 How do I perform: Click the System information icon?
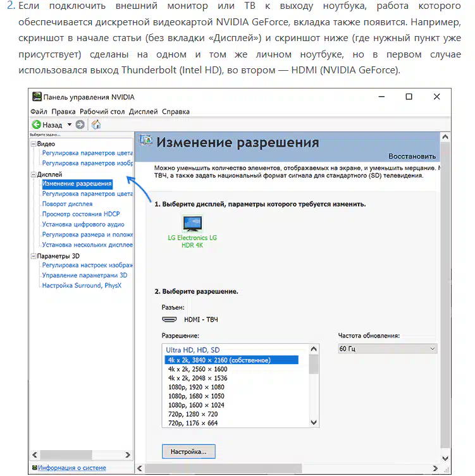click(35, 468)
